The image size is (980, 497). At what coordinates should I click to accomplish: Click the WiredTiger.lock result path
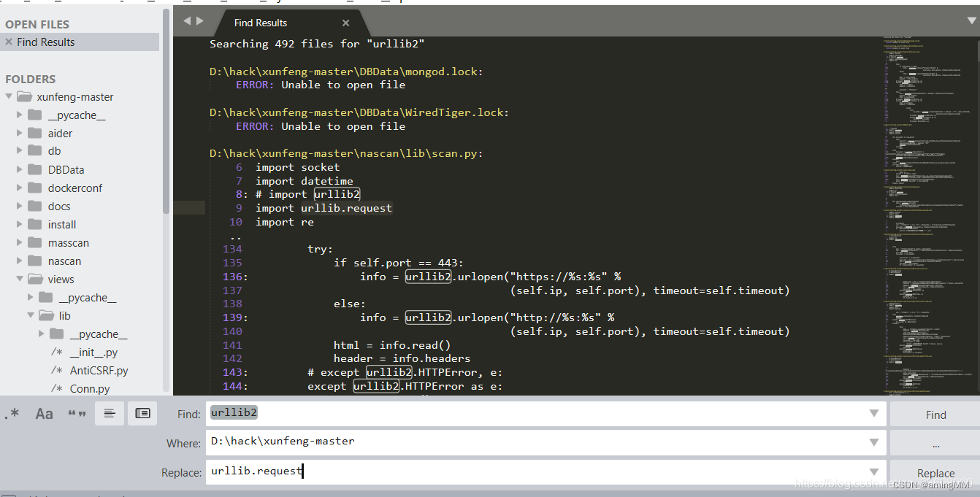[359, 112]
